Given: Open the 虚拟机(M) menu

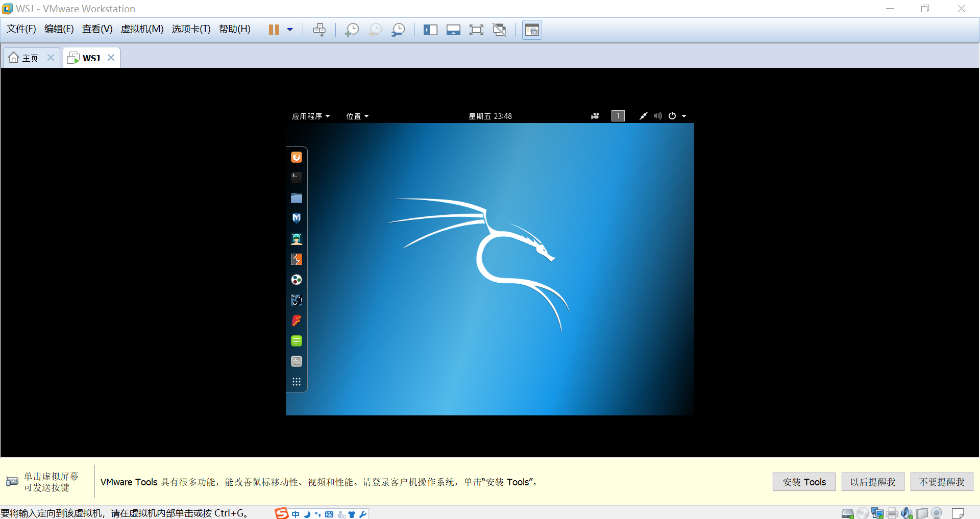Looking at the screenshot, I should point(142,29).
